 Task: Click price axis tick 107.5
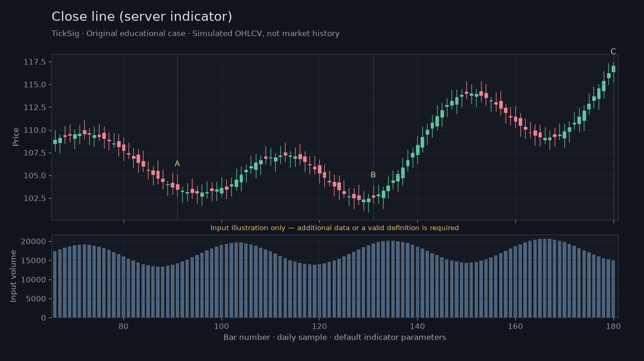[x=35, y=153]
